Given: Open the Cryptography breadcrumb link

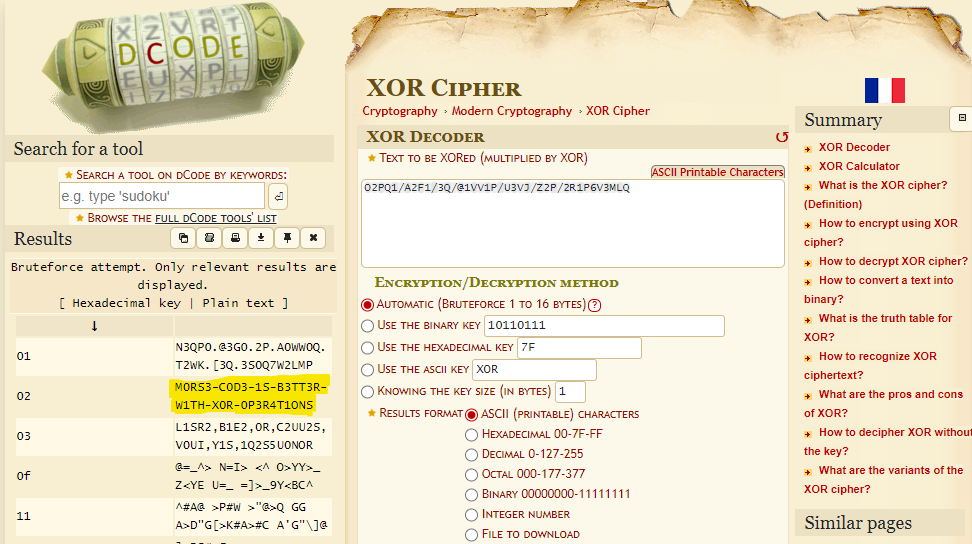Looking at the screenshot, I should (400, 111).
